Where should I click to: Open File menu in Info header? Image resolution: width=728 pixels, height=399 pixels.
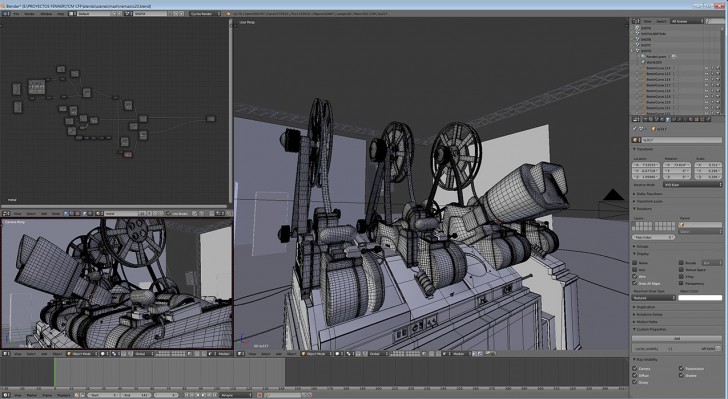tap(16, 14)
